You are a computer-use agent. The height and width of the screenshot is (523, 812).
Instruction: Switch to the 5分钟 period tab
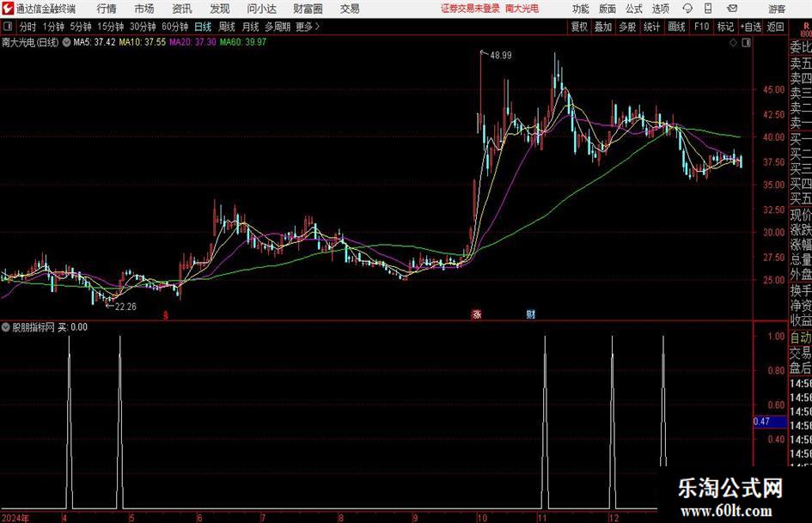[81, 27]
